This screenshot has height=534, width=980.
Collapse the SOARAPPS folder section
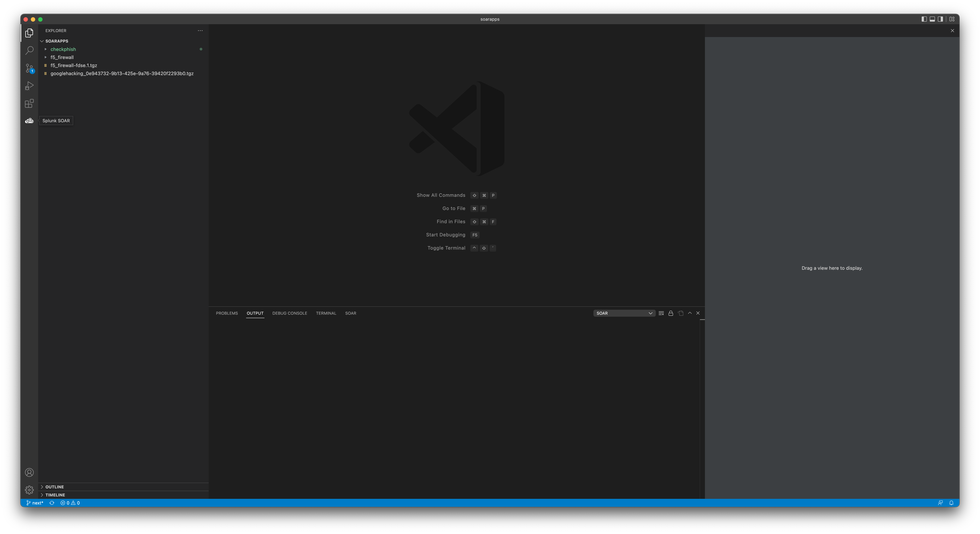[x=123, y=41]
